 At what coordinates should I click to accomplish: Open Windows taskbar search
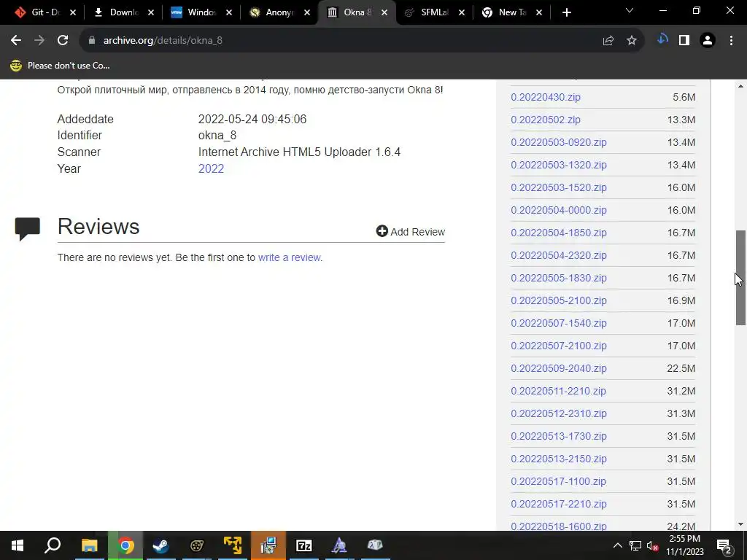click(53, 545)
